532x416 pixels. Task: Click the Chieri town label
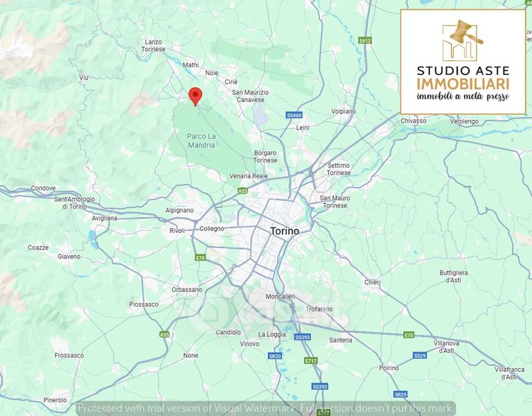372,282
